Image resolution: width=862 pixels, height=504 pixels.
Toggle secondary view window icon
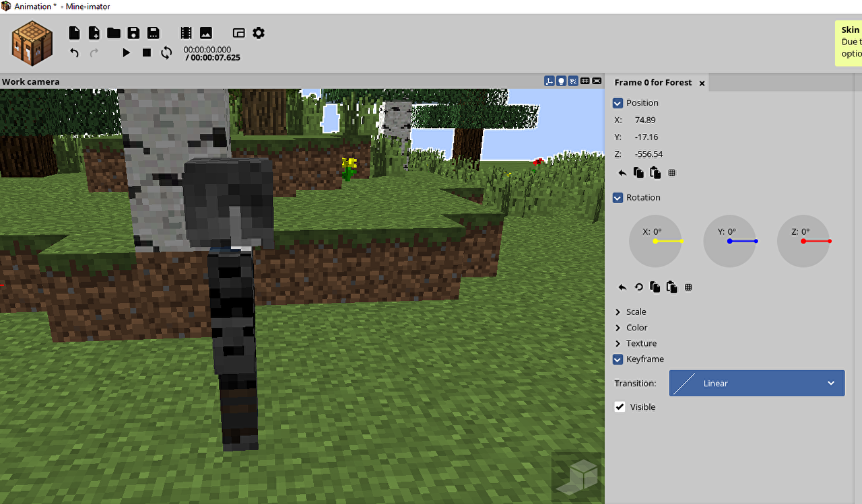point(238,33)
